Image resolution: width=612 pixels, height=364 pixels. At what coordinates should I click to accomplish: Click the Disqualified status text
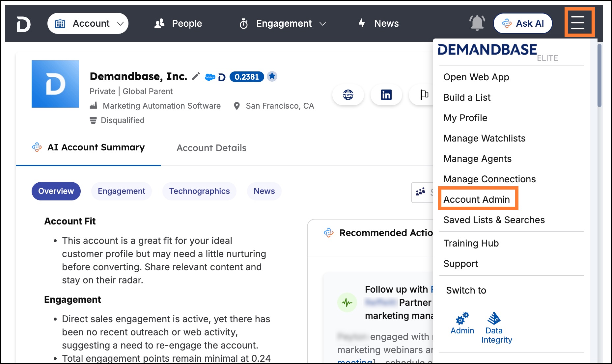123,120
